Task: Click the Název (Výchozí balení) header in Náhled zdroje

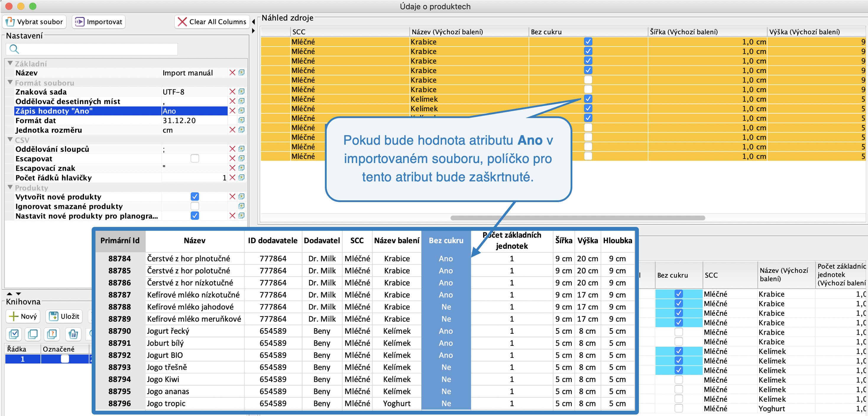Action: coord(469,32)
